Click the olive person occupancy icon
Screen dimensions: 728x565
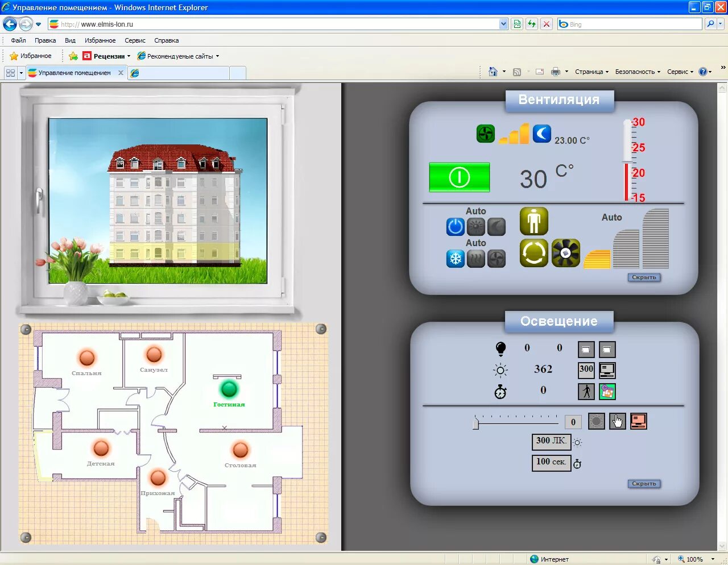(534, 221)
